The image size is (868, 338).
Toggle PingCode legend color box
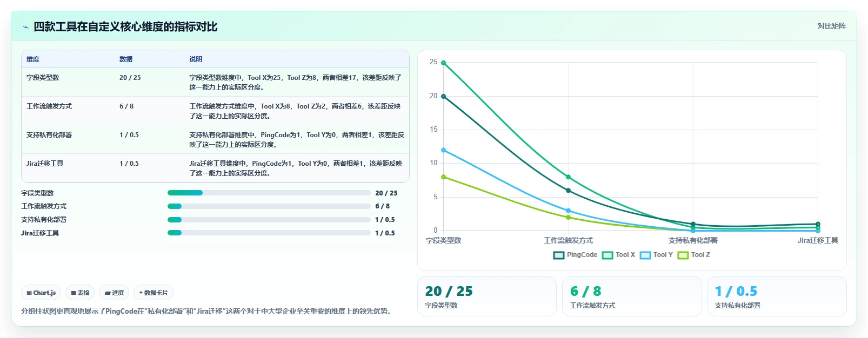[x=559, y=255]
